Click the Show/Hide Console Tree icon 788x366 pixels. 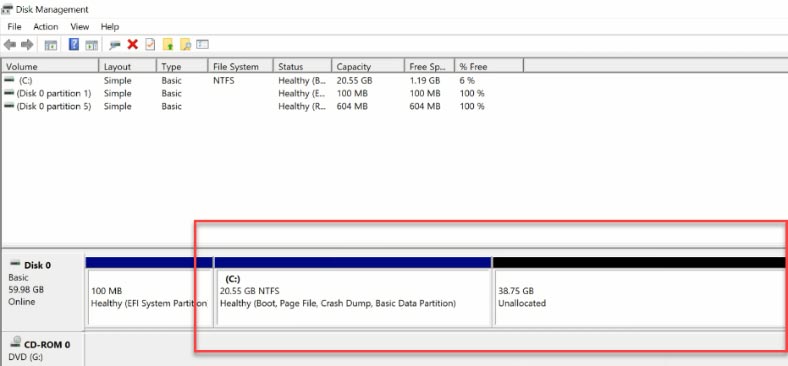(51, 45)
